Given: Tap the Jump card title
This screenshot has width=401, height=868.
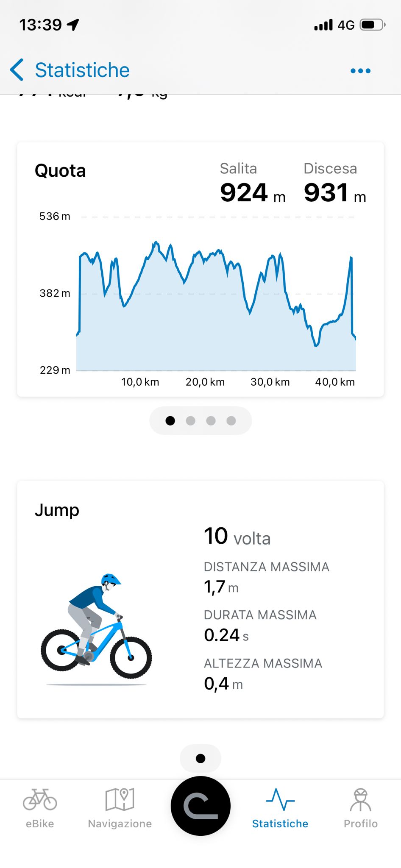Looking at the screenshot, I should pos(57,510).
